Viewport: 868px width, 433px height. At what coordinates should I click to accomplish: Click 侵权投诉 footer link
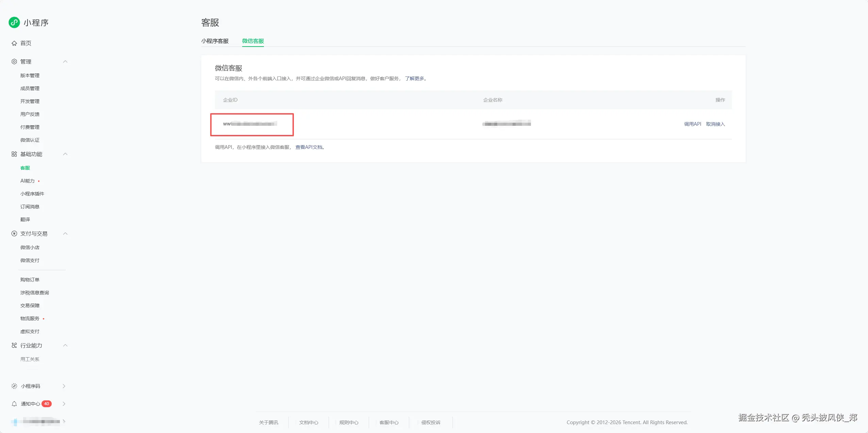pos(431,422)
